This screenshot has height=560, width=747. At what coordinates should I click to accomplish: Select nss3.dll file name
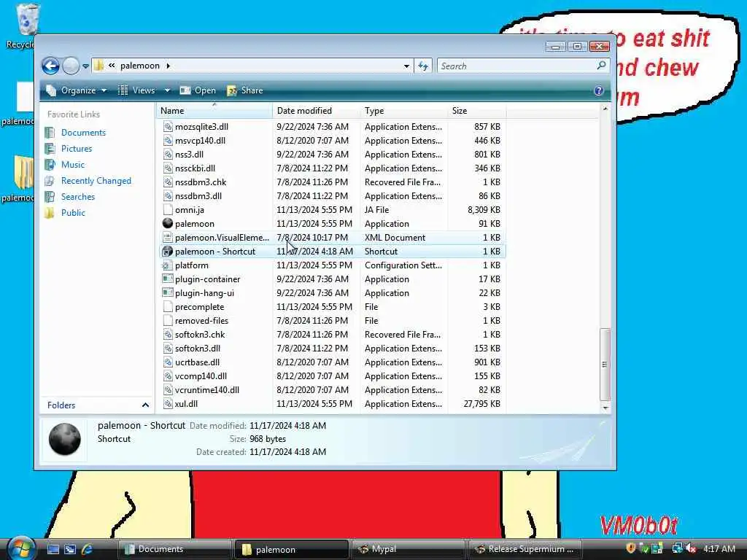189,155
